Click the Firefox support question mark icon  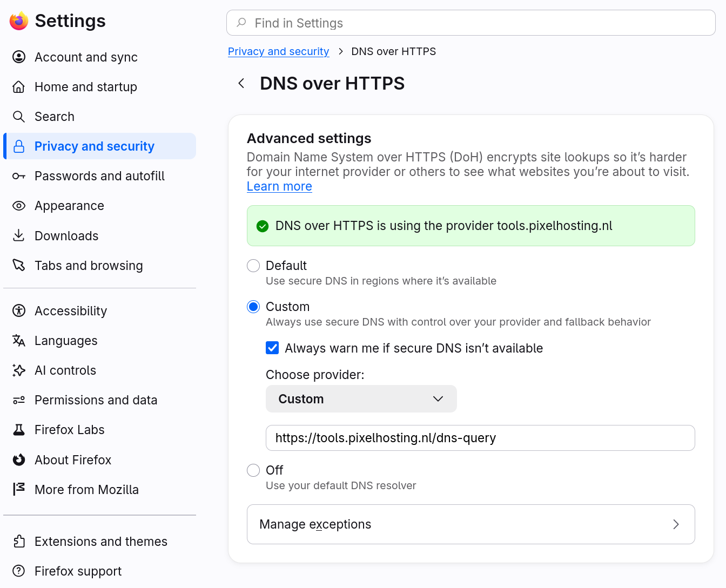pos(19,571)
